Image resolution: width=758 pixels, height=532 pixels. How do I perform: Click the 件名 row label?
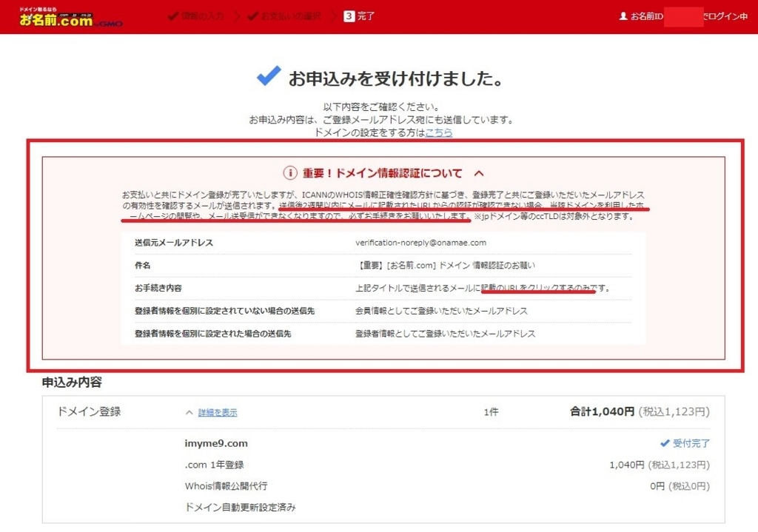pyautogui.click(x=143, y=266)
